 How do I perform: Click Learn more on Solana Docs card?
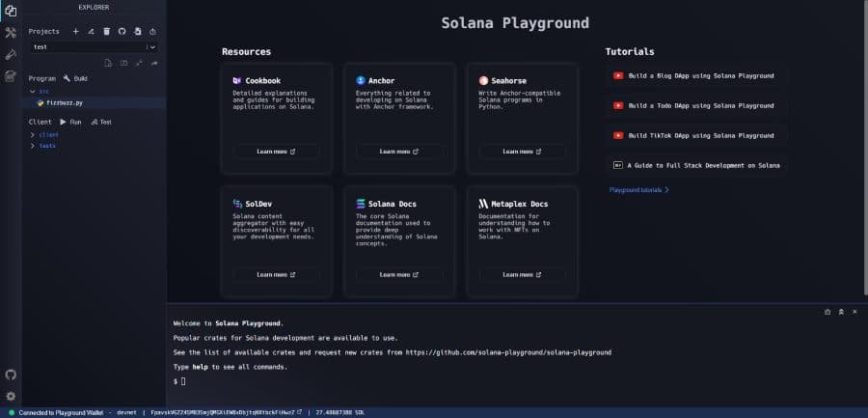click(x=399, y=274)
